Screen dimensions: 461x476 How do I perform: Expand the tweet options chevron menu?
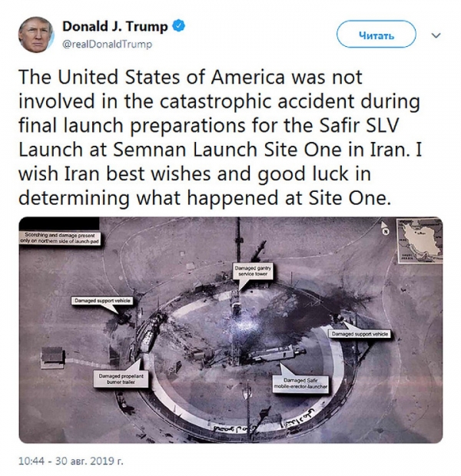click(436, 35)
